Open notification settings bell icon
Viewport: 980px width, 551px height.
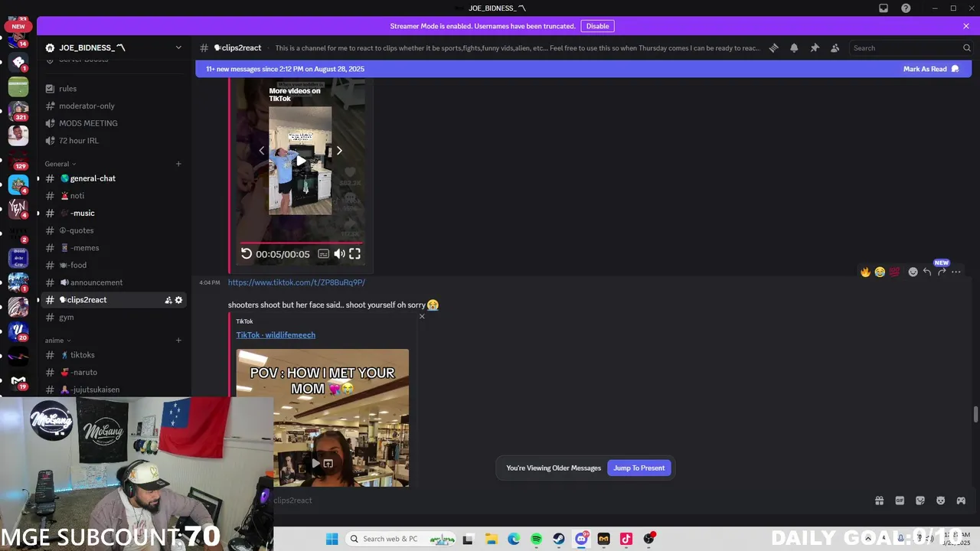pos(794,47)
